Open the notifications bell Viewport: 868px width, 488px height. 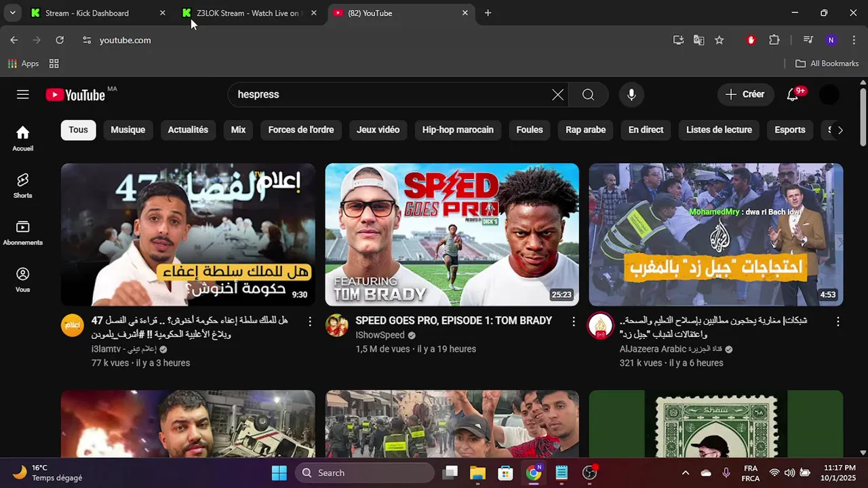coord(793,95)
